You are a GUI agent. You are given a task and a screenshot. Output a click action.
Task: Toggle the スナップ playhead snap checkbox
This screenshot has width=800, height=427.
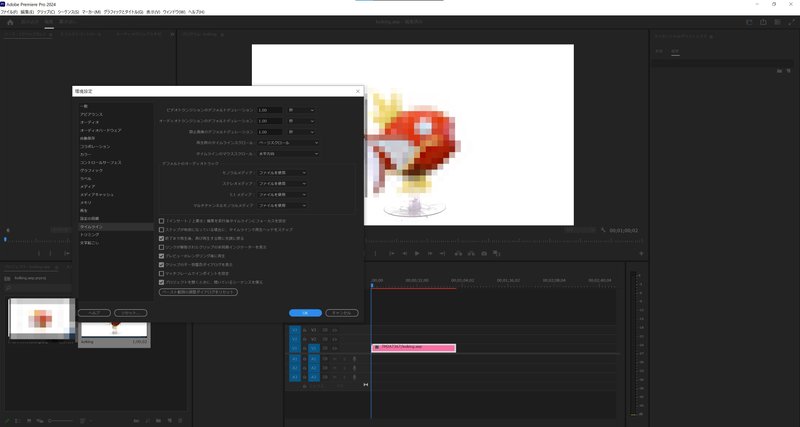click(x=162, y=230)
